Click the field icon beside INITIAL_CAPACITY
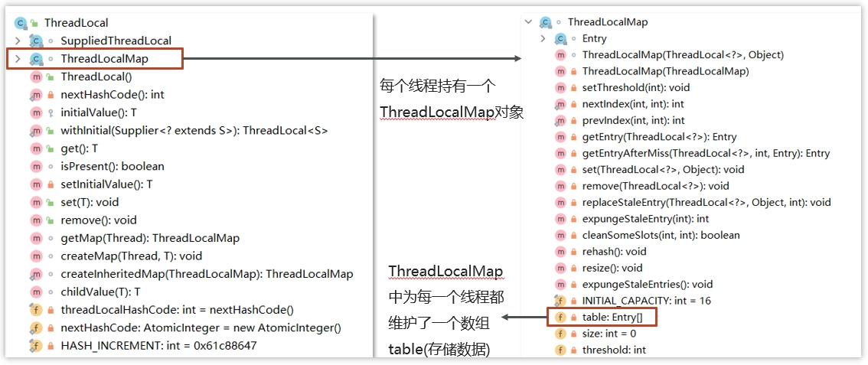868x365 pixels. click(560, 301)
